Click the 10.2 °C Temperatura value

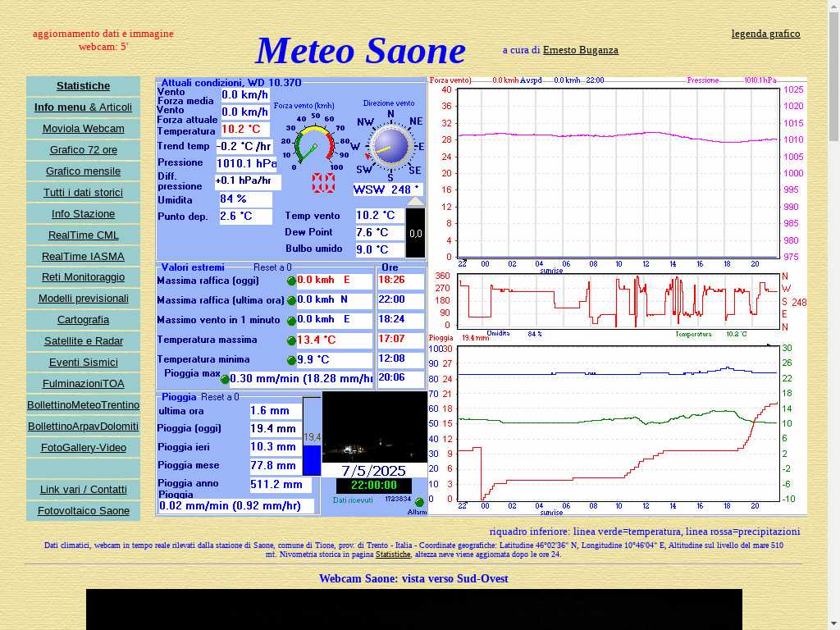coord(244,129)
